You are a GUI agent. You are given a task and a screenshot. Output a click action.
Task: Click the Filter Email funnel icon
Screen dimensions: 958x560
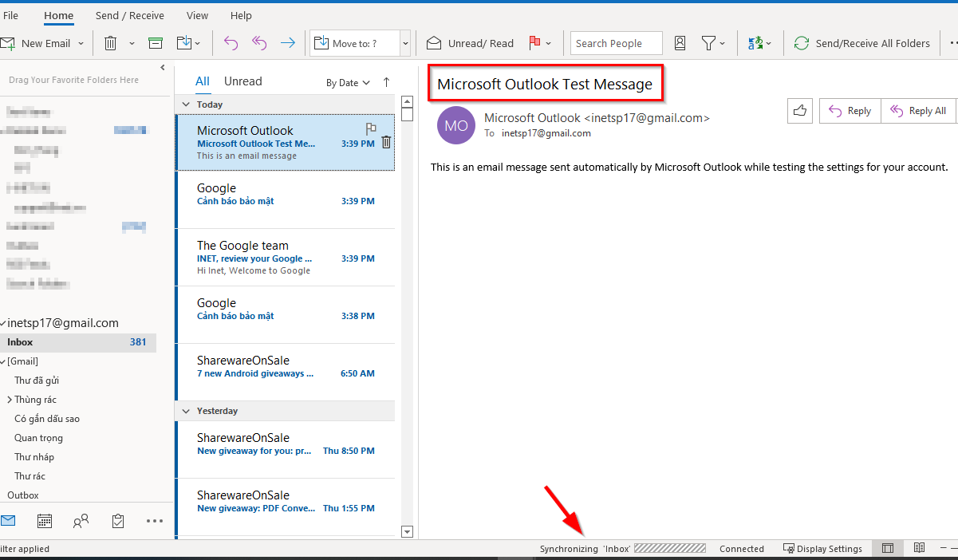pos(708,43)
